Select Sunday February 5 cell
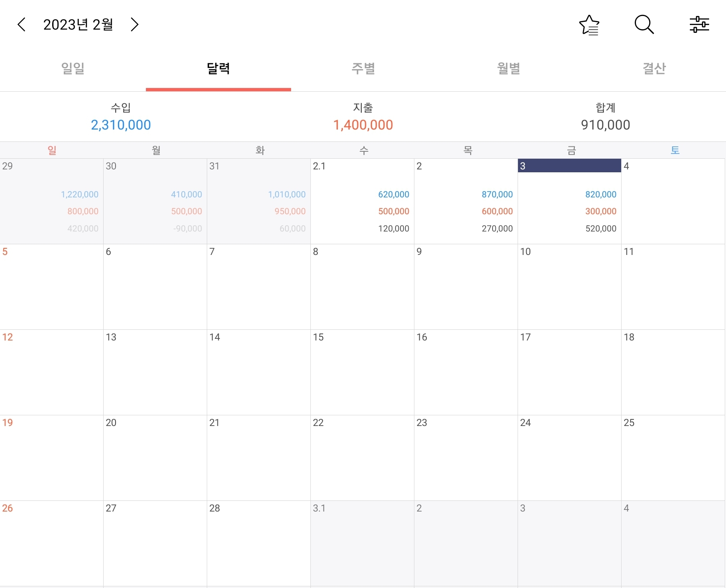This screenshot has height=588, width=726. click(51, 287)
